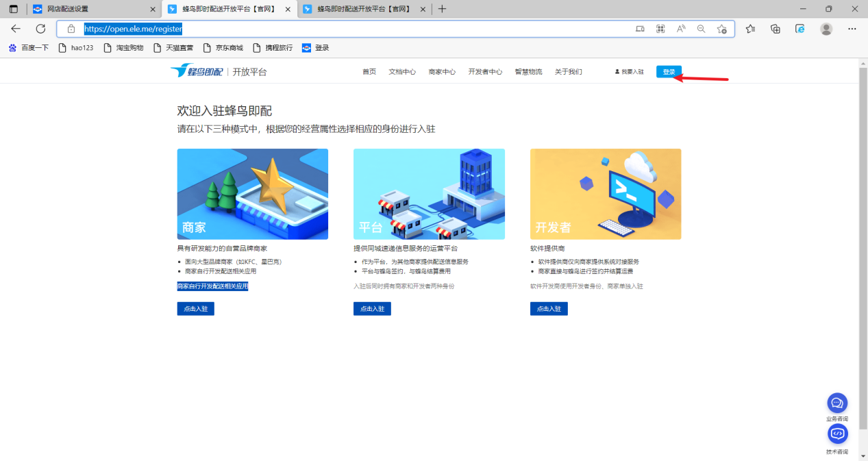The height and width of the screenshot is (461, 868).
Task: Click text 软件提供商
Action: click(547, 249)
